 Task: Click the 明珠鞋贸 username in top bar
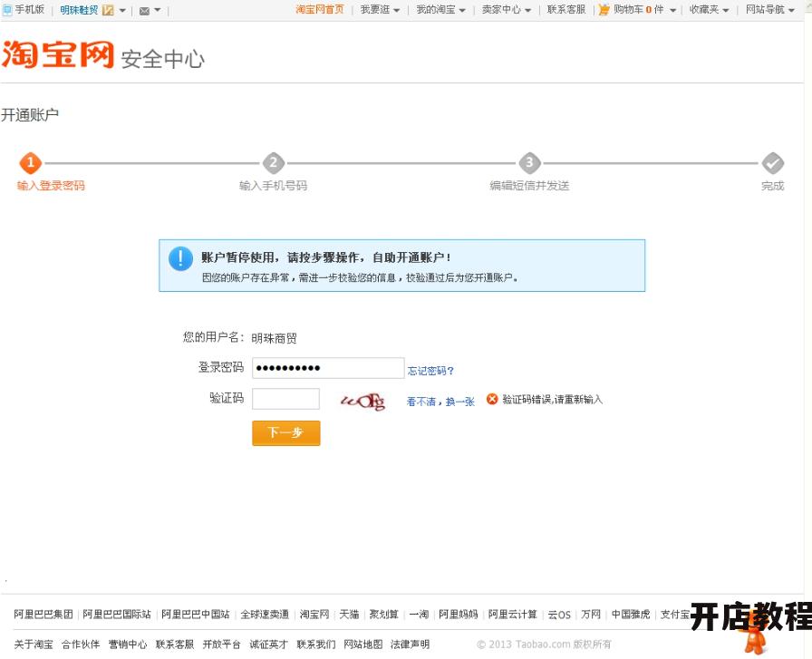click(79, 10)
